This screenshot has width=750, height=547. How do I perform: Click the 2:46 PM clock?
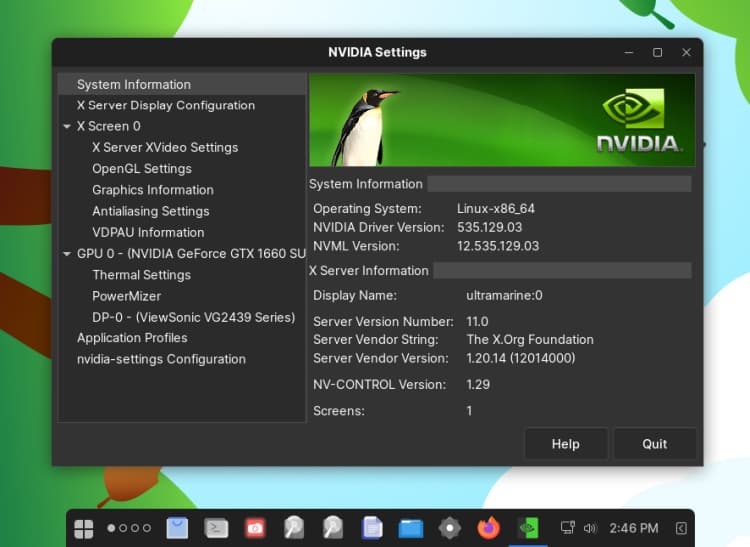click(x=634, y=528)
